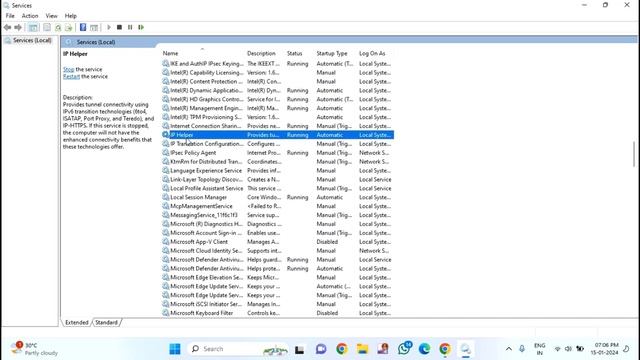Toggle Show/Hide Action Pane toolbar icon
The image size is (640, 360).
(94, 27)
